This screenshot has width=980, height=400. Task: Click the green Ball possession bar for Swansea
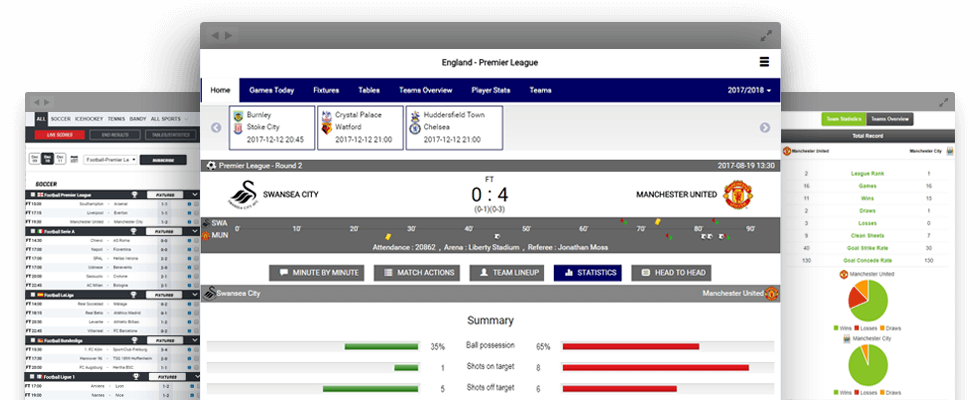(381, 346)
